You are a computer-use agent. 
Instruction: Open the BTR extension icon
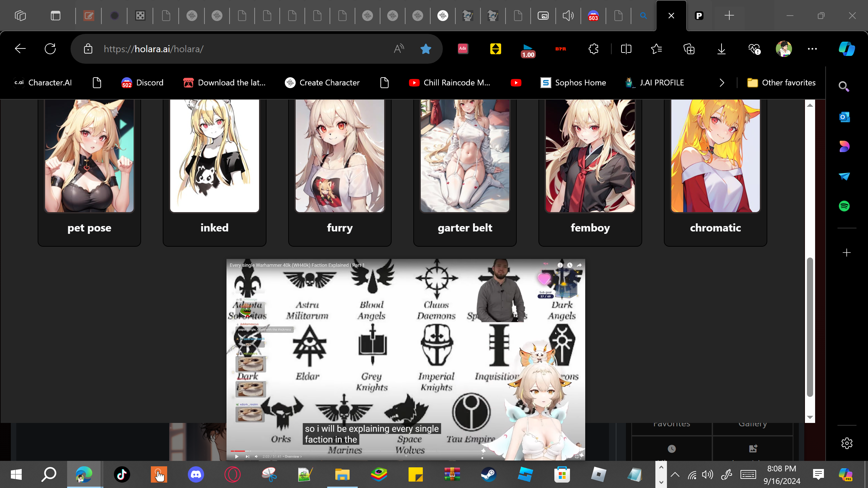pyautogui.click(x=560, y=49)
